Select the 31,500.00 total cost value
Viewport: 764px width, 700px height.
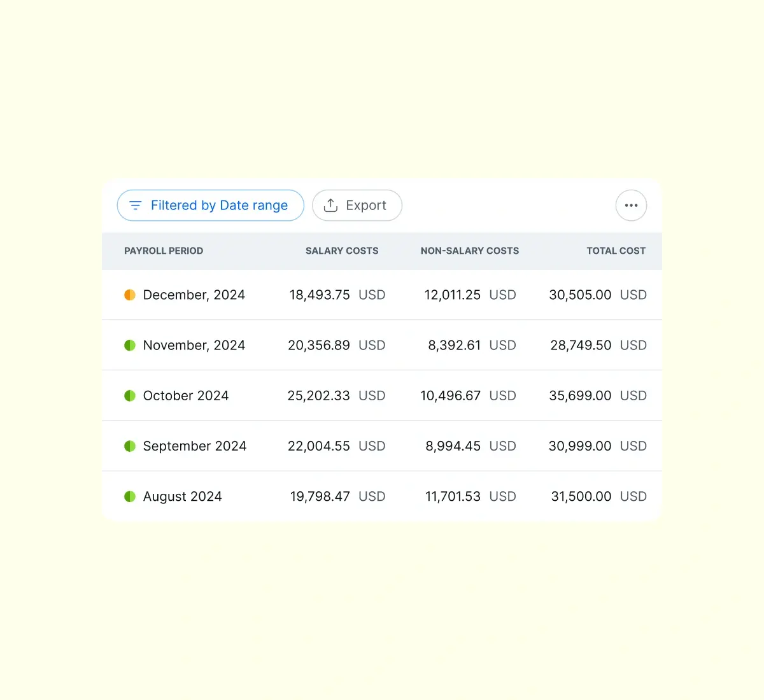pos(581,496)
